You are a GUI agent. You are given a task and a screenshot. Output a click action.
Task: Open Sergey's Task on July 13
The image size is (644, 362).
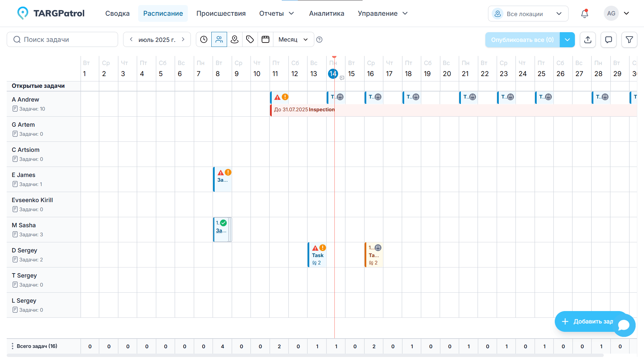[317, 255]
